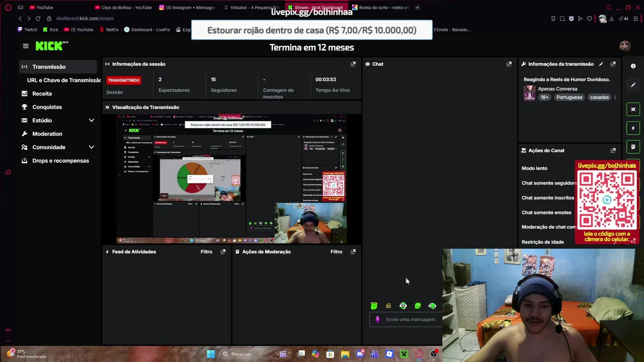The image size is (644, 362).
Task: Click the Modo lento row label
Action: [x=534, y=168]
